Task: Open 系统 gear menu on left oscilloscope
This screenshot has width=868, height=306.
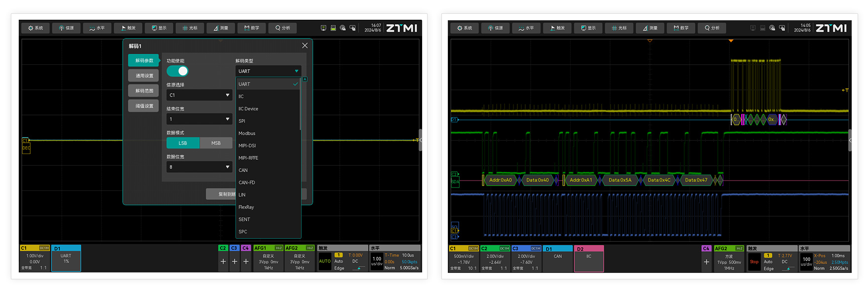Action: coord(36,28)
